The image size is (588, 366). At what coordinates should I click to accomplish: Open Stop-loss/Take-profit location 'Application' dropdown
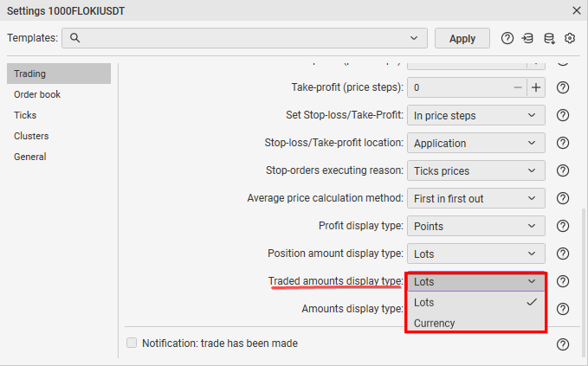(x=476, y=143)
